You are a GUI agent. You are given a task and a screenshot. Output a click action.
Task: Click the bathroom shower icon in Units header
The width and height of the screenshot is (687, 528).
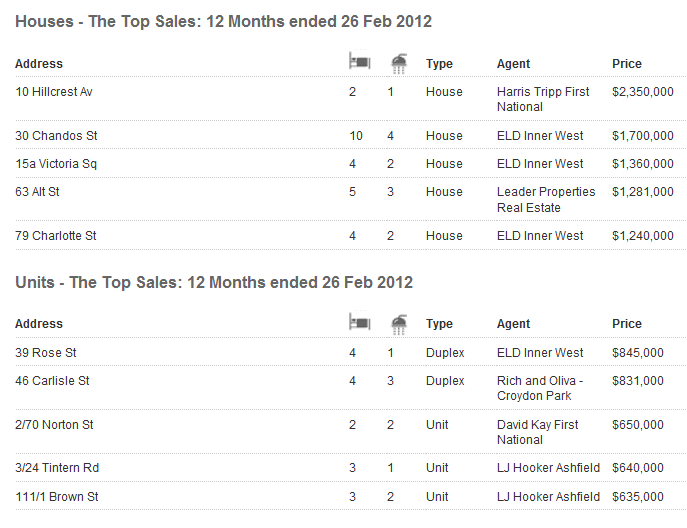coord(399,323)
